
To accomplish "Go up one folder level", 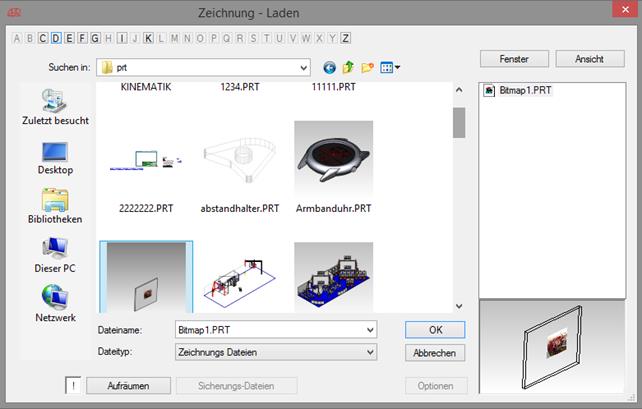I will coord(348,68).
